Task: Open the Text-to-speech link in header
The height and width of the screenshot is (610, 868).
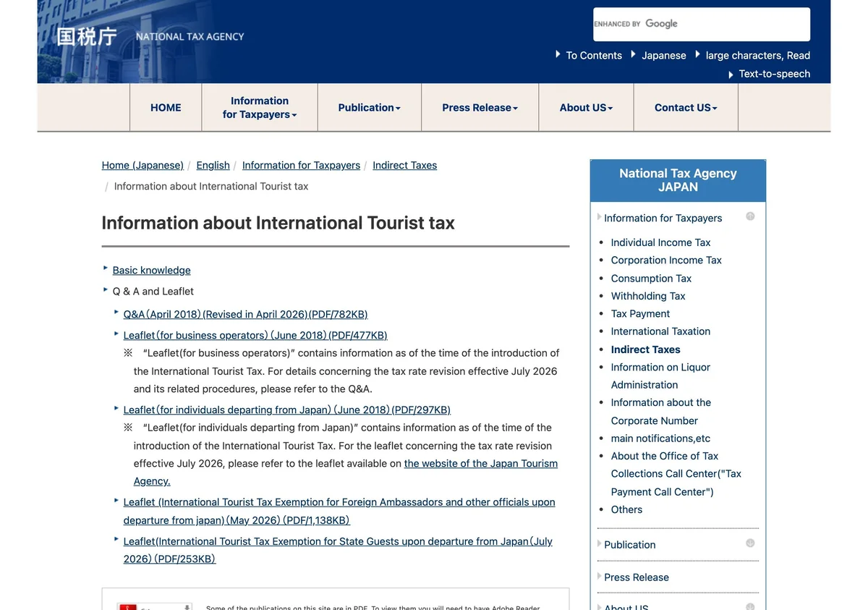Action: point(775,74)
